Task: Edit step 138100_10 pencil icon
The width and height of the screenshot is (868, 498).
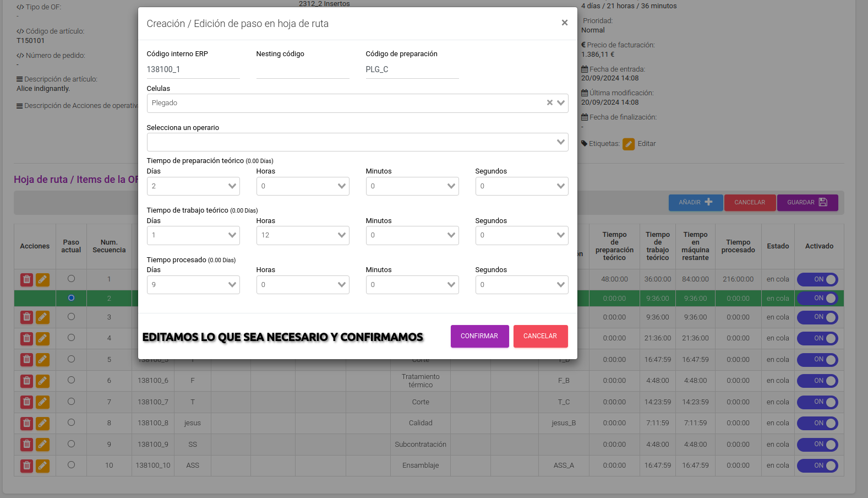Action: (42, 465)
